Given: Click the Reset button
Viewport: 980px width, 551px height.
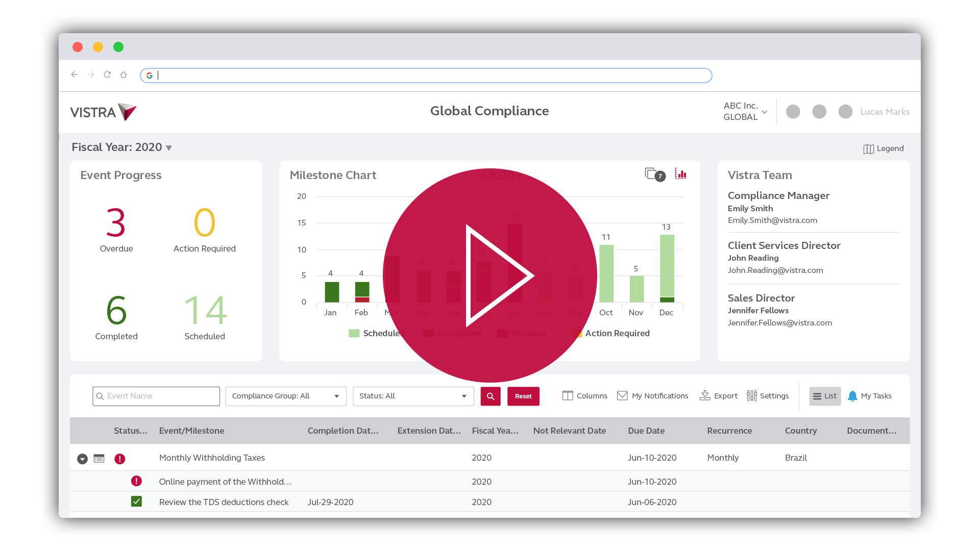Looking at the screenshot, I should tap(523, 396).
